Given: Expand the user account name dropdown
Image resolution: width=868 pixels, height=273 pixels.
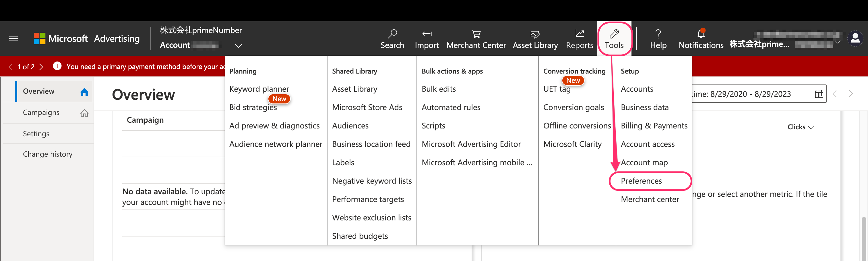Looking at the screenshot, I should pos(837,42).
